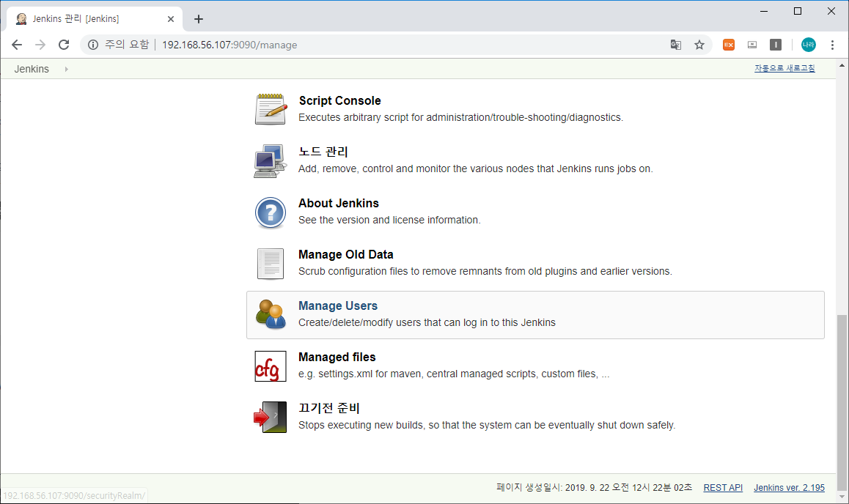Click the Managed files cfg icon
Viewport: 849px width, 504px height.
pyautogui.click(x=271, y=366)
